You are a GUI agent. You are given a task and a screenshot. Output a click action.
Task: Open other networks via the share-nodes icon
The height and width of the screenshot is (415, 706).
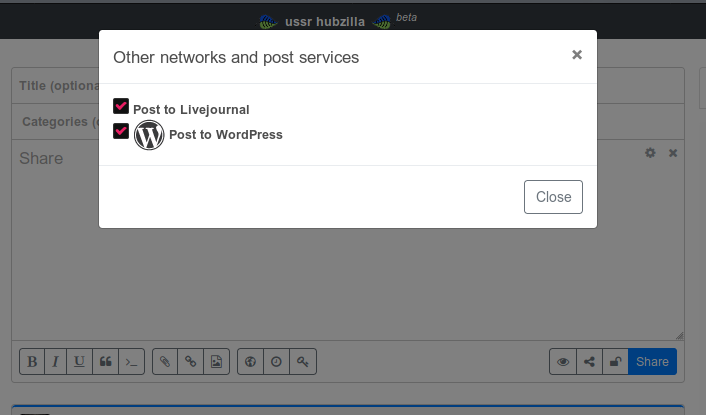pyautogui.click(x=589, y=361)
